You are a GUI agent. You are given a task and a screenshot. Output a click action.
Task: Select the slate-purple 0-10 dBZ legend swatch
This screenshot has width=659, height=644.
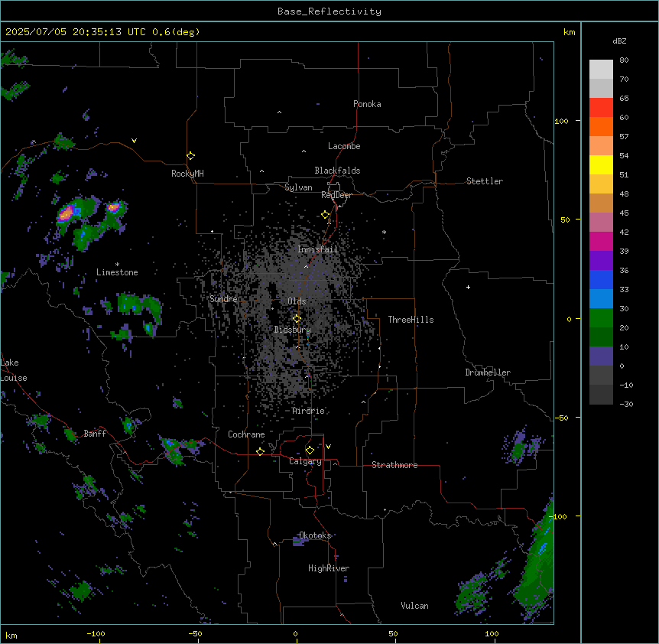pos(601,356)
